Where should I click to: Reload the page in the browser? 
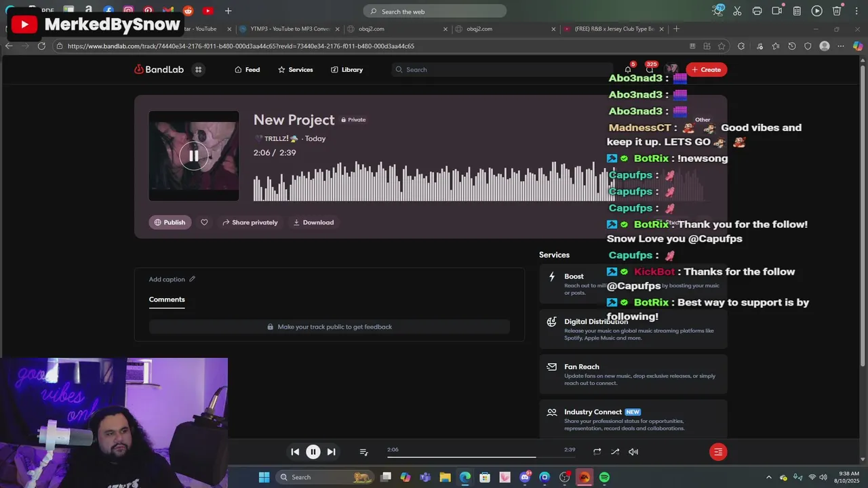pyautogui.click(x=41, y=46)
